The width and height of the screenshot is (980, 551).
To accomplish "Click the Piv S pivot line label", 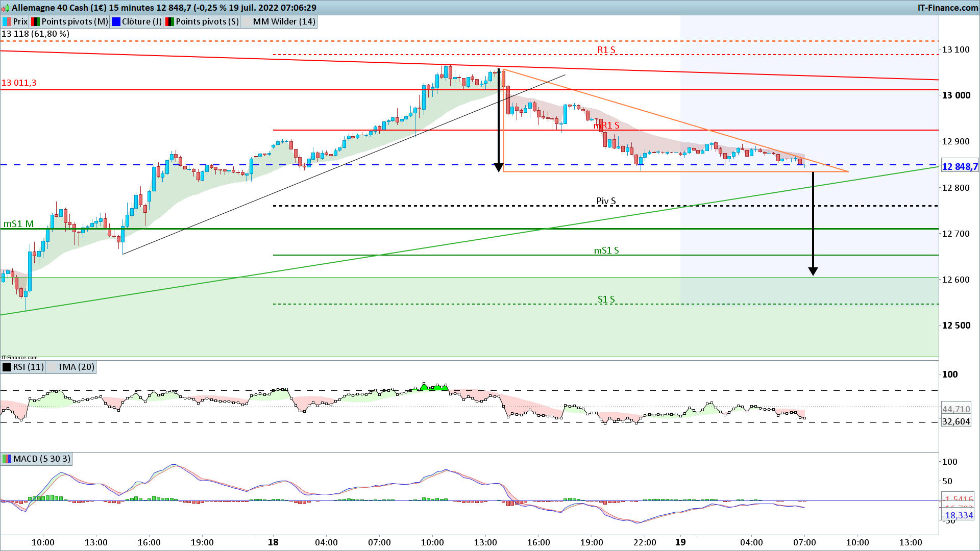I will coord(606,201).
